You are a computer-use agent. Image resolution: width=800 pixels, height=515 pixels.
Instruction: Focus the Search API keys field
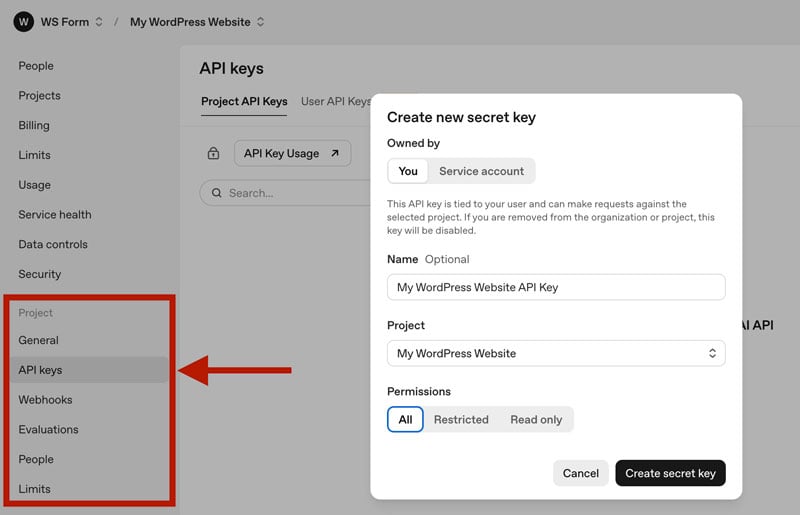click(x=286, y=193)
